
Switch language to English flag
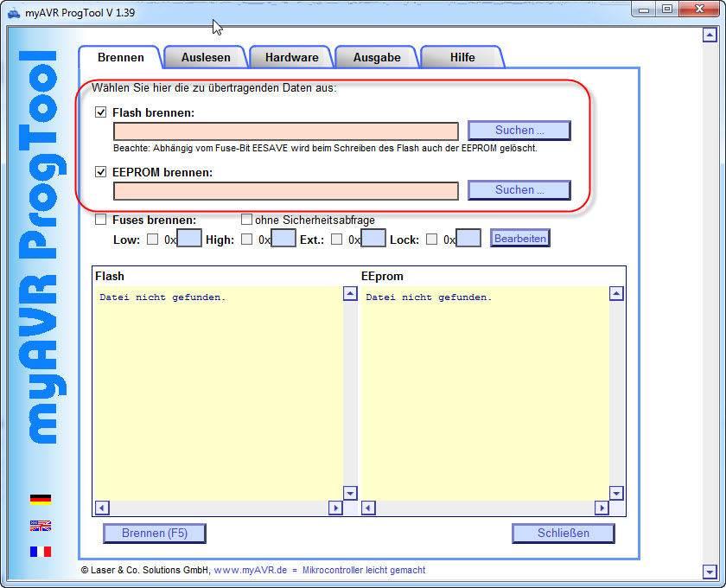click(41, 526)
